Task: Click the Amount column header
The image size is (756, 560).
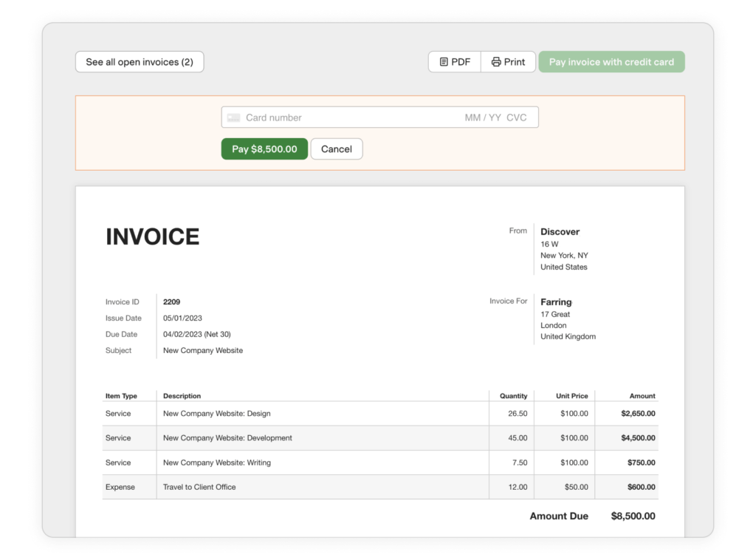Action: [642, 396]
